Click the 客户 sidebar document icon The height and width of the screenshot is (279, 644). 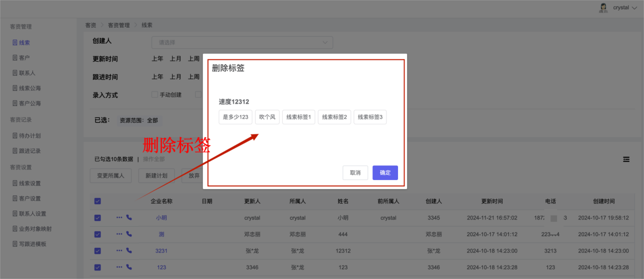[x=15, y=58]
